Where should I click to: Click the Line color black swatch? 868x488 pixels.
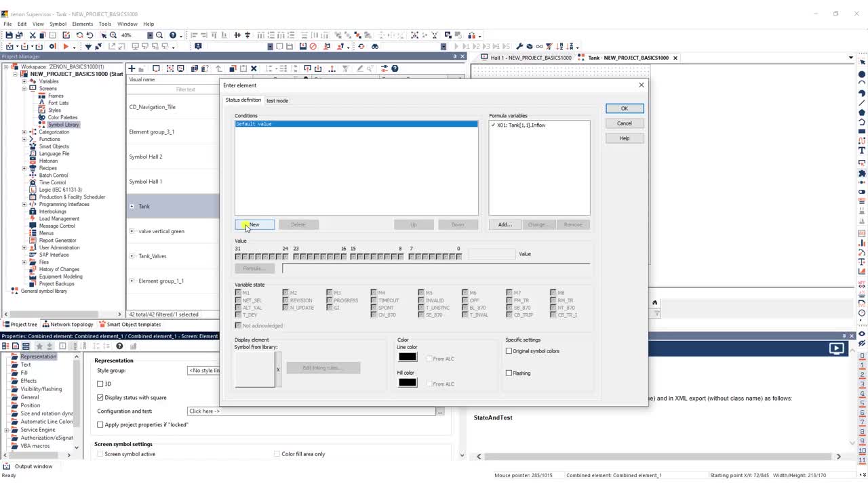click(x=408, y=357)
